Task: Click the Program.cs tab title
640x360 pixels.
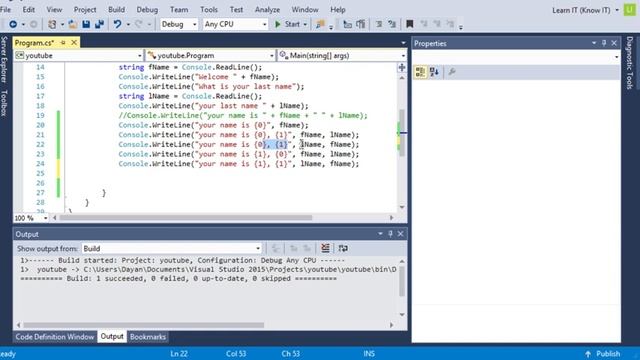Action: point(35,42)
